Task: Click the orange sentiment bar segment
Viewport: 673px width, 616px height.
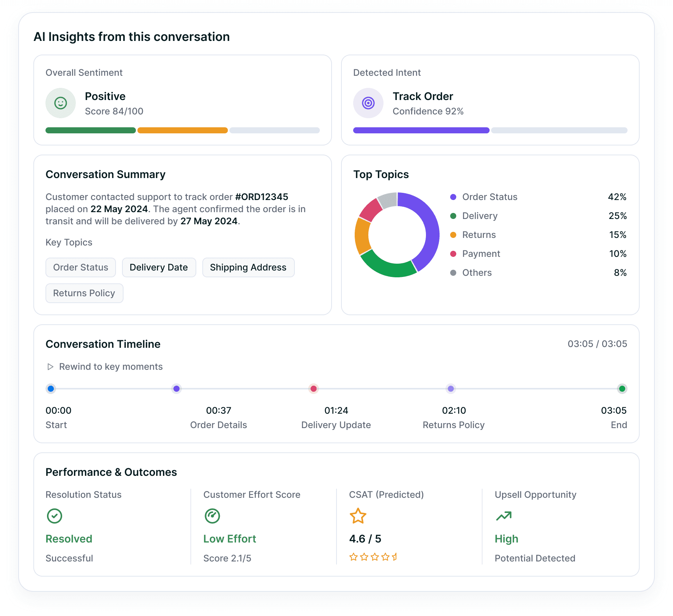Action: [183, 130]
